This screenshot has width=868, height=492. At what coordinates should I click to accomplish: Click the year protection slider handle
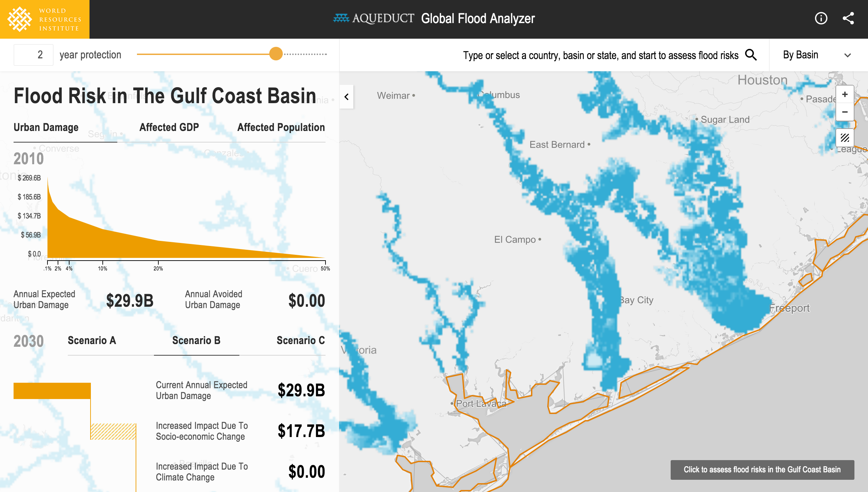click(276, 54)
